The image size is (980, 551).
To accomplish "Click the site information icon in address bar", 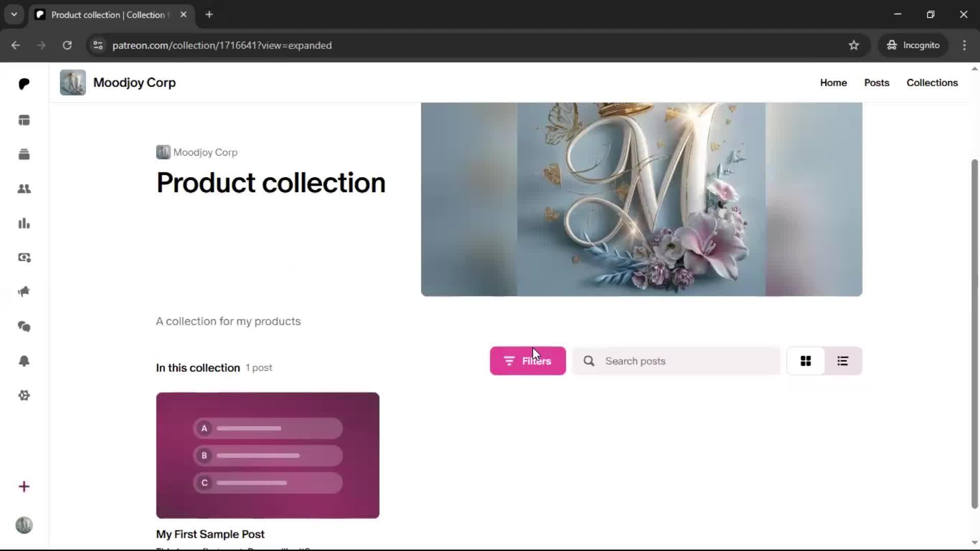I will [x=98, y=45].
